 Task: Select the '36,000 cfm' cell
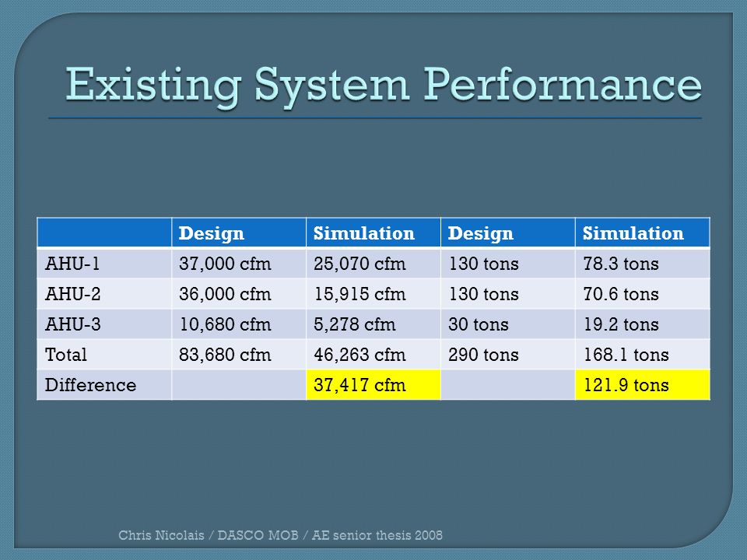pos(239,294)
